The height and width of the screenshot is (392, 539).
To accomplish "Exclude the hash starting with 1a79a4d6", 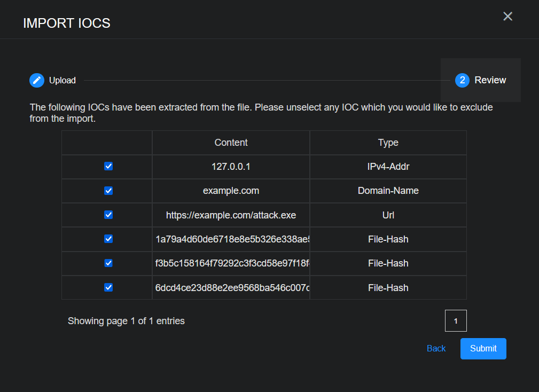I will pos(108,239).
